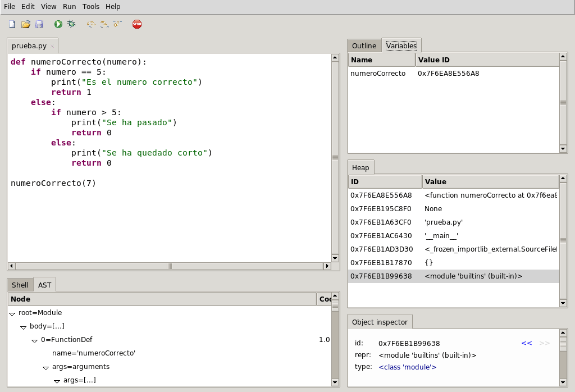575x392 pixels.
Task: Click the ID column header in Heap
Action: click(385, 181)
